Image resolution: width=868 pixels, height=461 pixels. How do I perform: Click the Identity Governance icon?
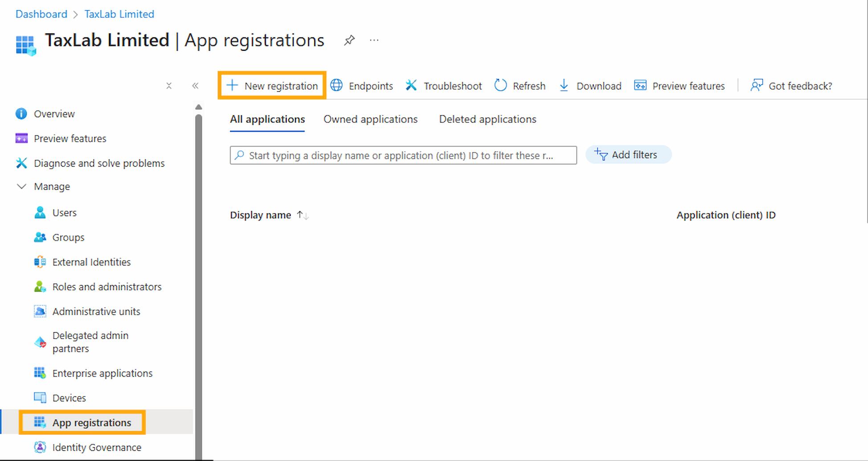[x=40, y=447]
